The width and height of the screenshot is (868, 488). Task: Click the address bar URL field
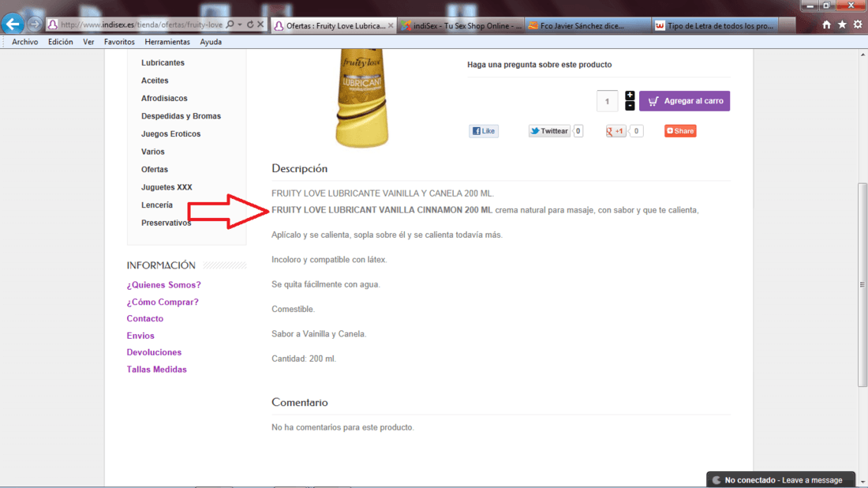coord(141,24)
